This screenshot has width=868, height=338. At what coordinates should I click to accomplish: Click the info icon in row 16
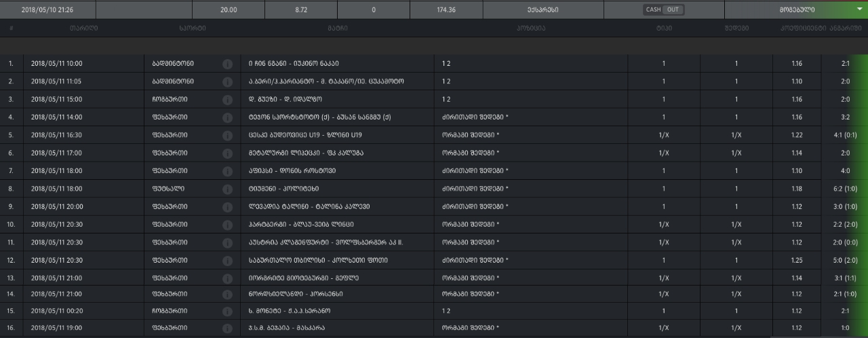pyautogui.click(x=227, y=328)
